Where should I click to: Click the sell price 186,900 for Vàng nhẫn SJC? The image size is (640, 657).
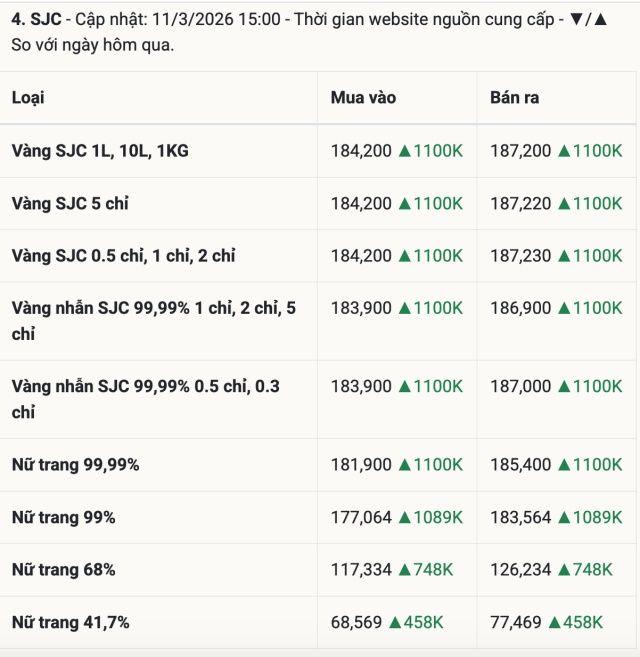coord(520,308)
